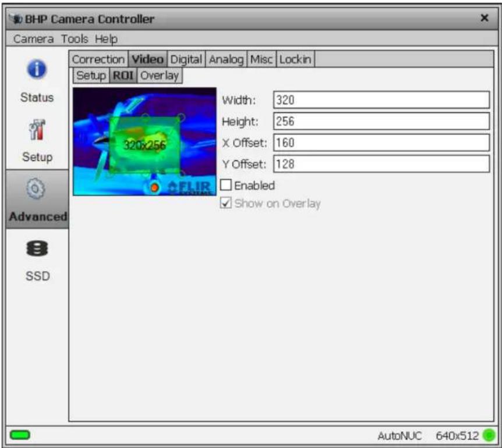Toggle the Show on Overlay checkbox

(226, 203)
